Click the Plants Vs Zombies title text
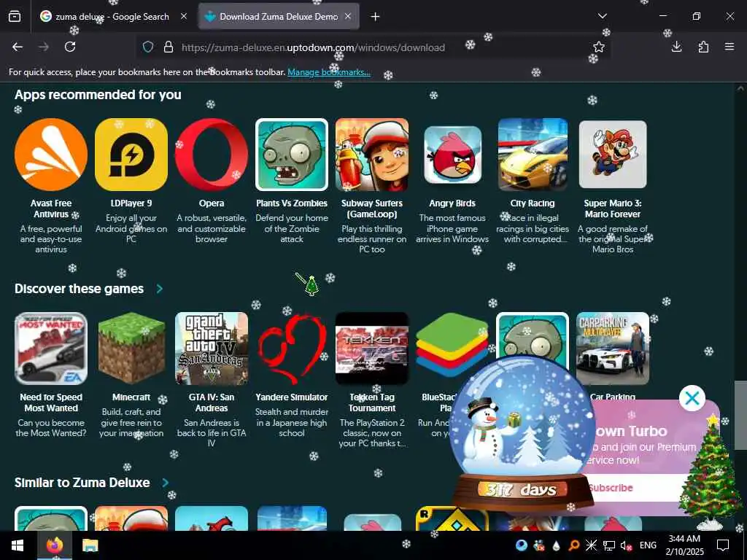 (x=292, y=203)
